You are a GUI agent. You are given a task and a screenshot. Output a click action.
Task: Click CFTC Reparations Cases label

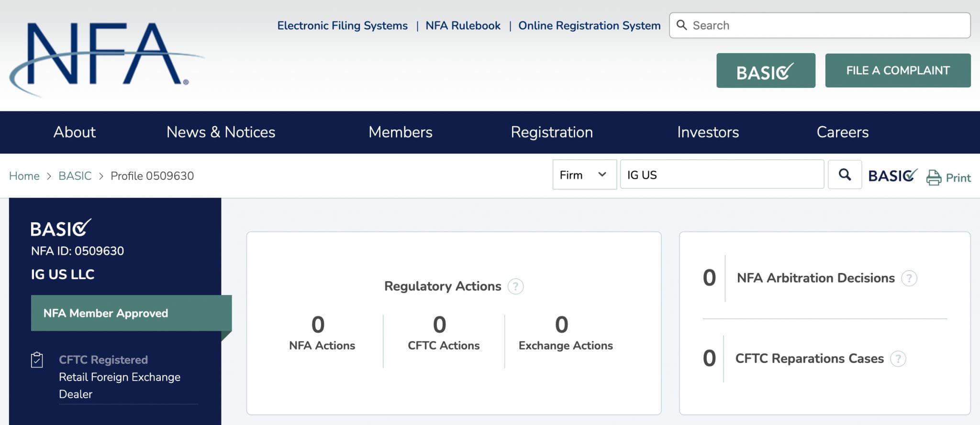pos(810,359)
